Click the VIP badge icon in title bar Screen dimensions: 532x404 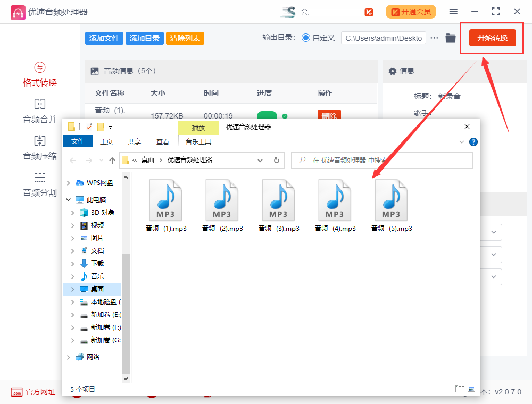tap(369, 12)
